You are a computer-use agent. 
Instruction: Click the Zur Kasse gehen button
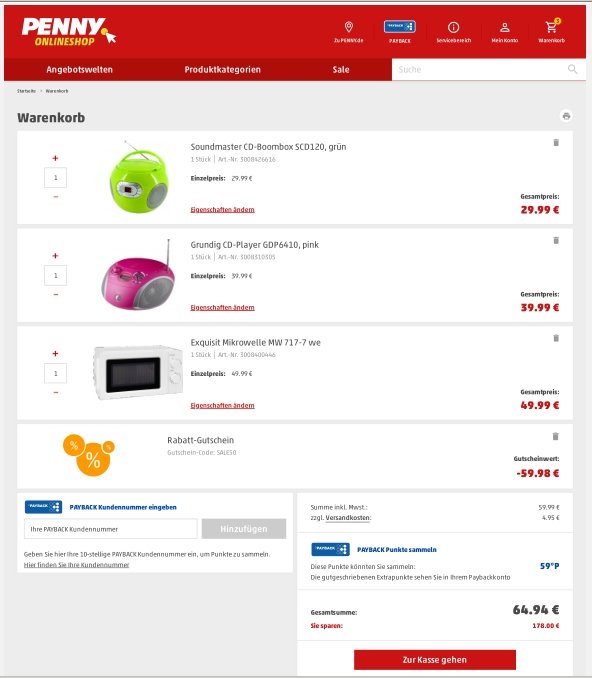[435, 660]
